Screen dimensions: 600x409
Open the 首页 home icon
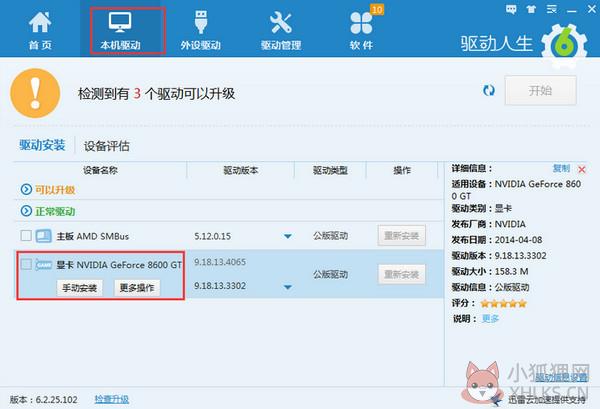(x=40, y=22)
